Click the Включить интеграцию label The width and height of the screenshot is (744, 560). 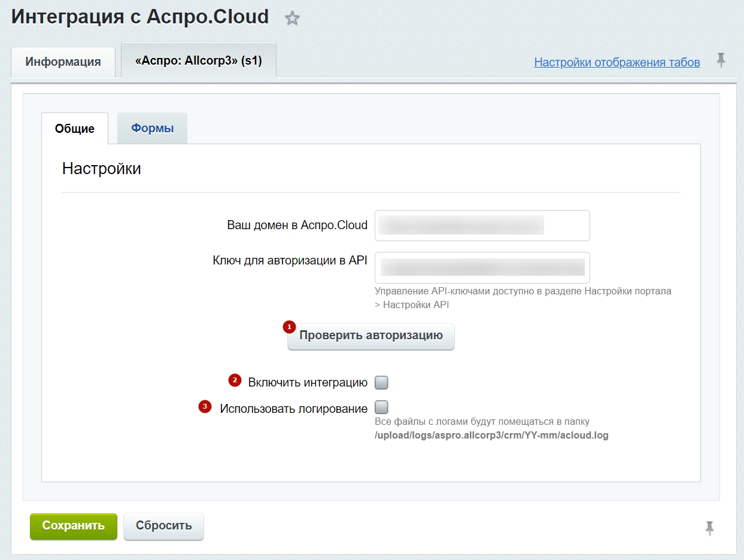tap(308, 383)
